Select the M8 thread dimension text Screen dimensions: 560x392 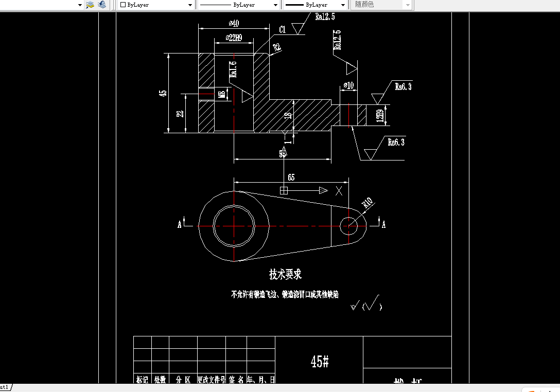click(222, 95)
